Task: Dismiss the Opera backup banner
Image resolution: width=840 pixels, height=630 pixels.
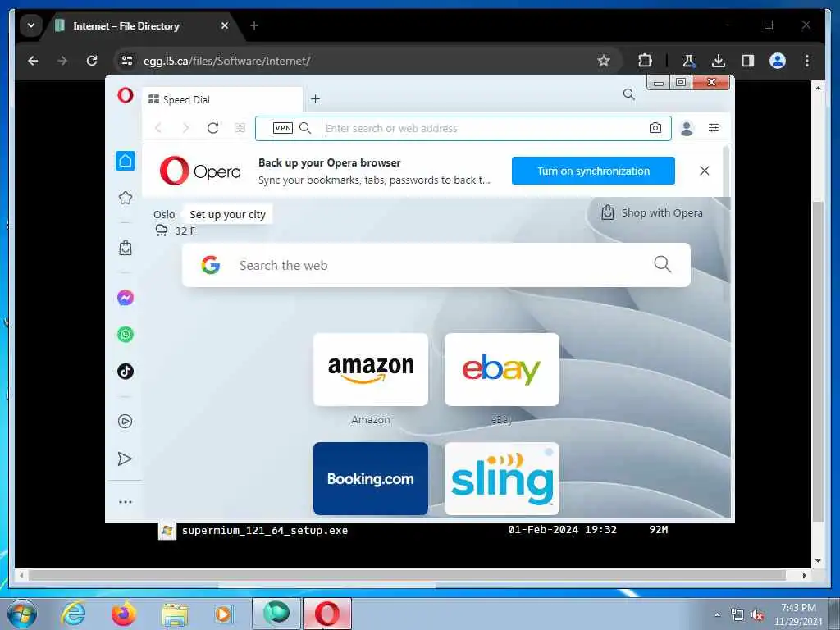Action: click(x=705, y=171)
